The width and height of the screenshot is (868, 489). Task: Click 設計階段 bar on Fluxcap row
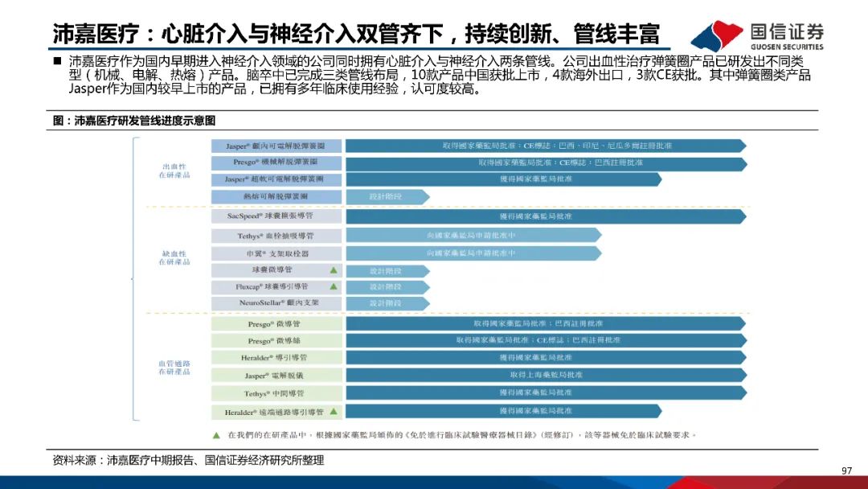click(x=387, y=287)
